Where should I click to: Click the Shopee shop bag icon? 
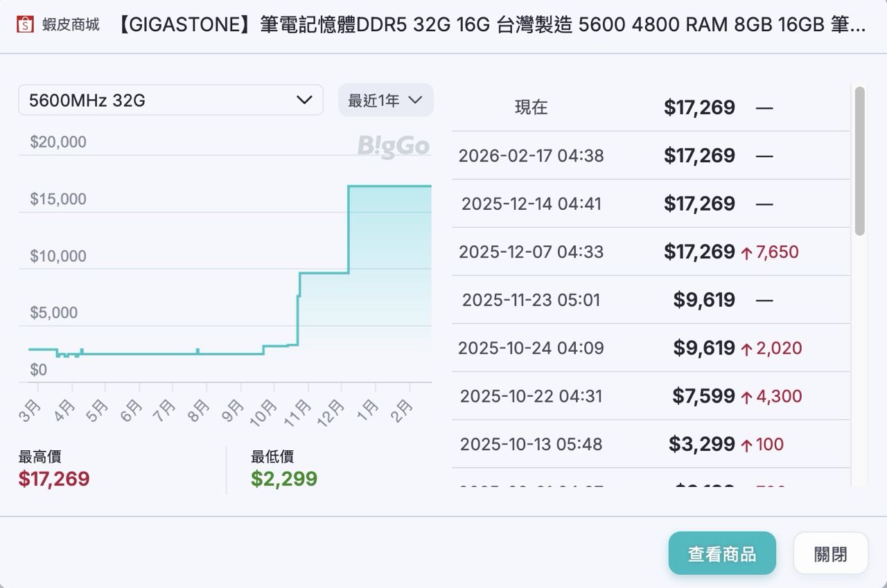pos(25,25)
